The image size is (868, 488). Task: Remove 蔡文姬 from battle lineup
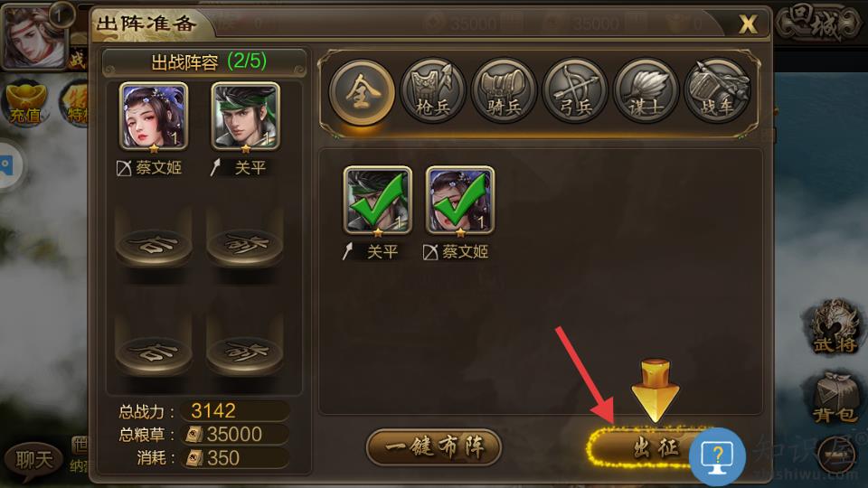154,117
